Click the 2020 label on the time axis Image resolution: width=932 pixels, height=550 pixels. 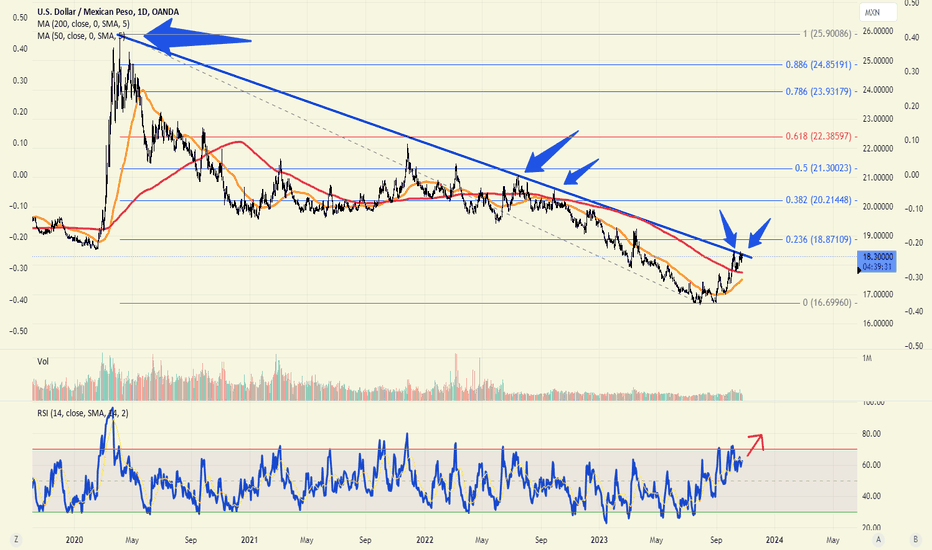[x=74, y=540]
